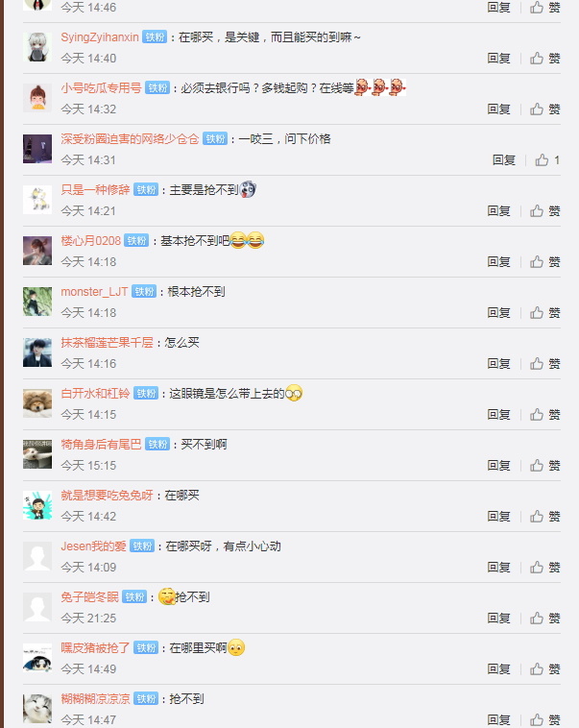Reply to 兔子皑冬眠's comment

point(498,618)
